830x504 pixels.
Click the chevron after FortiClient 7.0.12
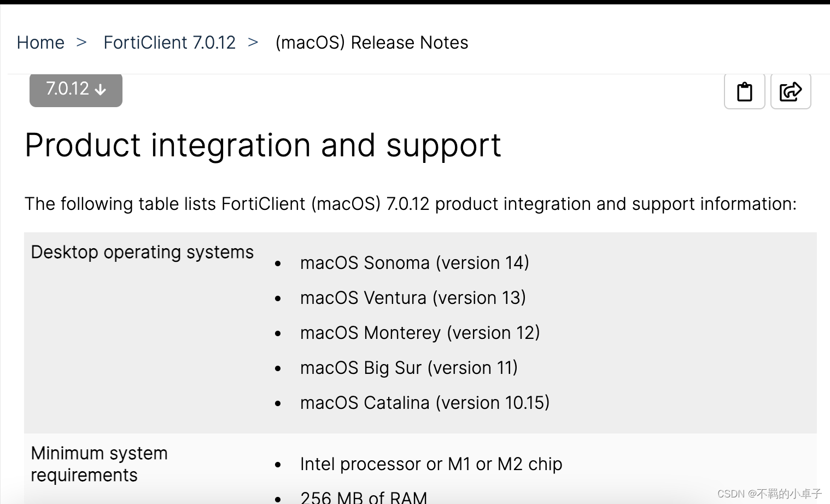[x=253, y=42]
